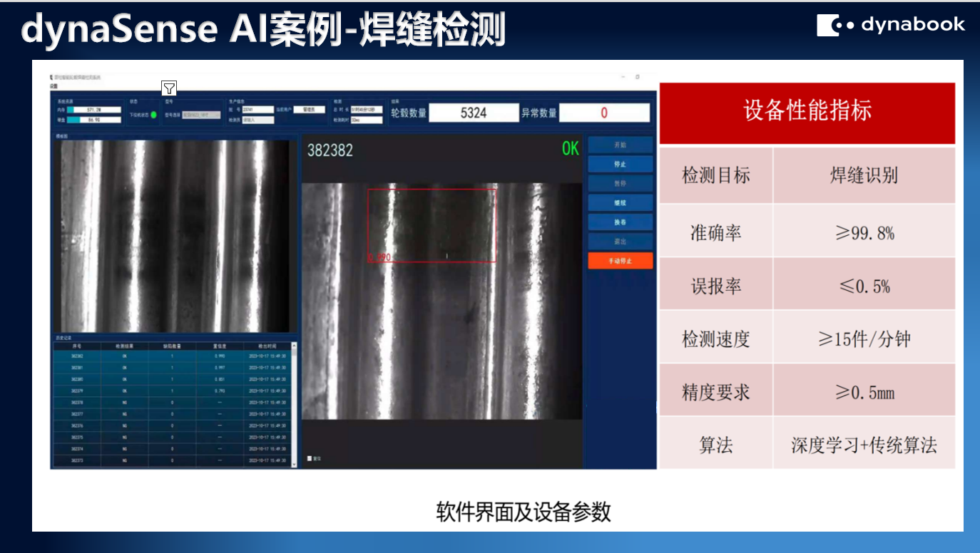The width and height of the screenshot is (980, 553).
Task: Click the 批号 input field showing 23741
Action: point(258,110)
